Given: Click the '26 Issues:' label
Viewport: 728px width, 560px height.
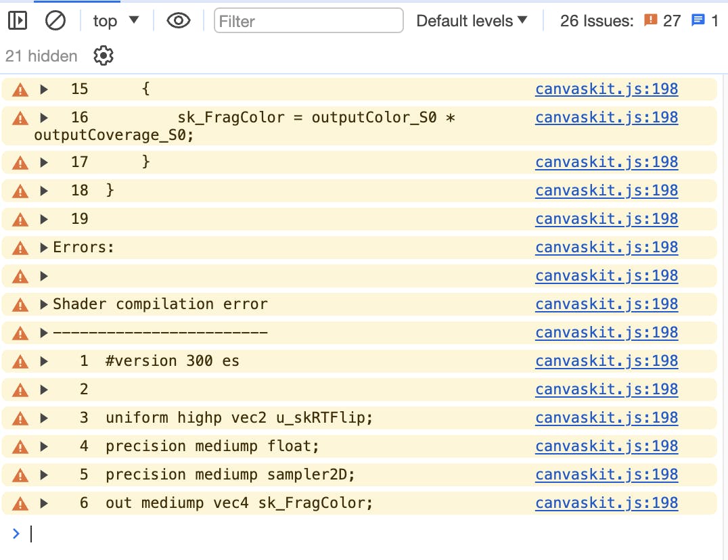Looking at the screenshot, I should click(597, 20).
